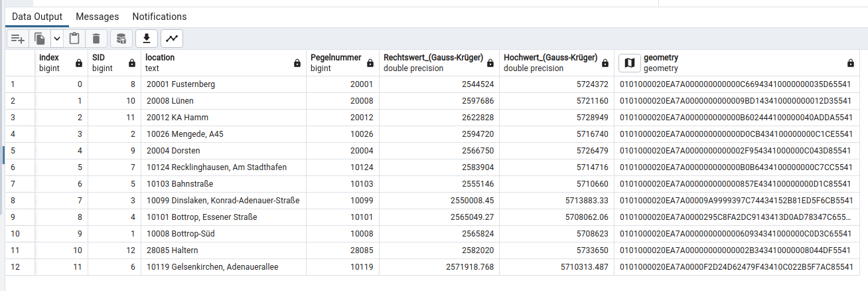Switch to the Notifications tab
The width and height of the screenshot is (868, 291).
click(x=159, y=17)
